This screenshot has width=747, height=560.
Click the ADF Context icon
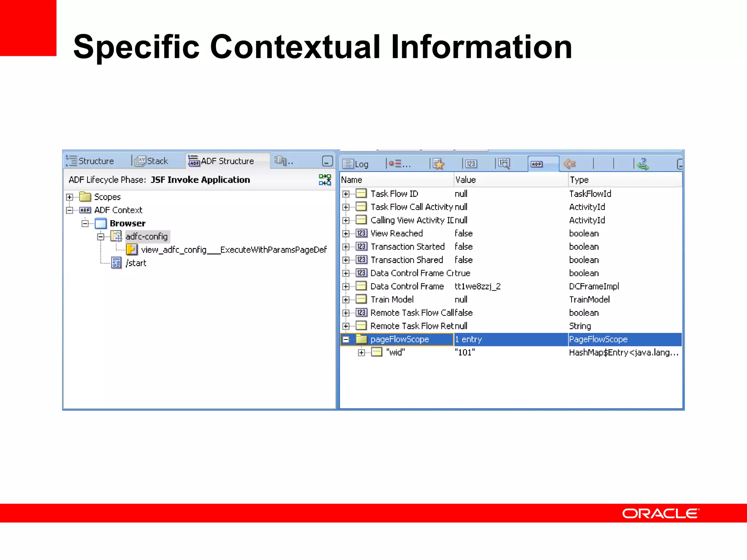85,210
